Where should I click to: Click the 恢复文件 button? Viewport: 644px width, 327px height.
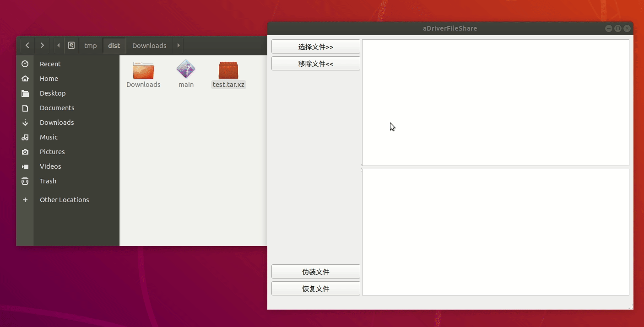coord(316,289)
